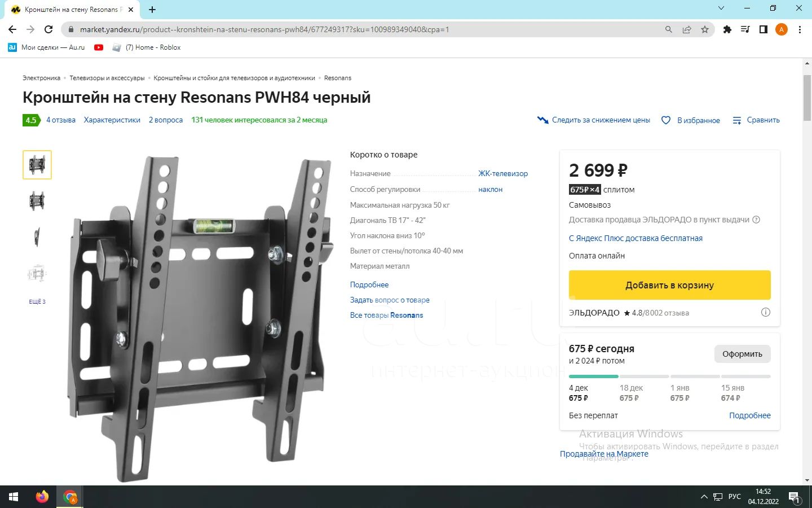This screenshot has height=508, width=812.
Task: Click the наклон adjustment link
Action: (x=491, y=190)
